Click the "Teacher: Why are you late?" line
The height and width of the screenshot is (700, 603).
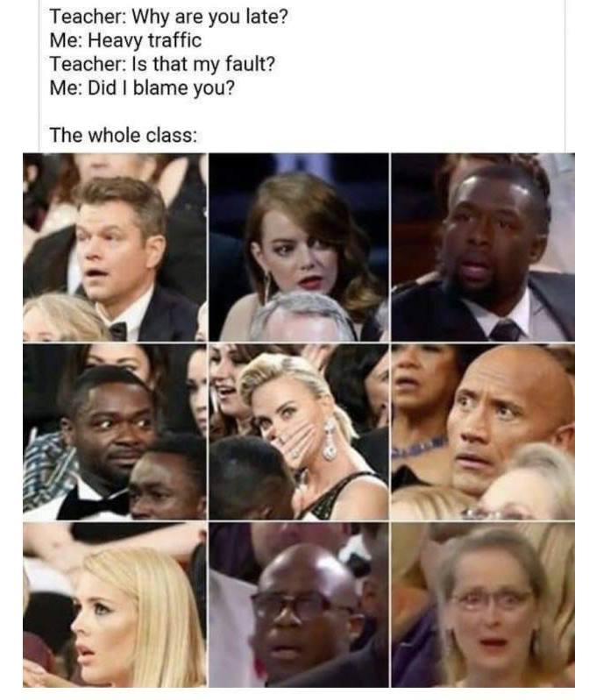pyautogui.click(x=169, y=17)
